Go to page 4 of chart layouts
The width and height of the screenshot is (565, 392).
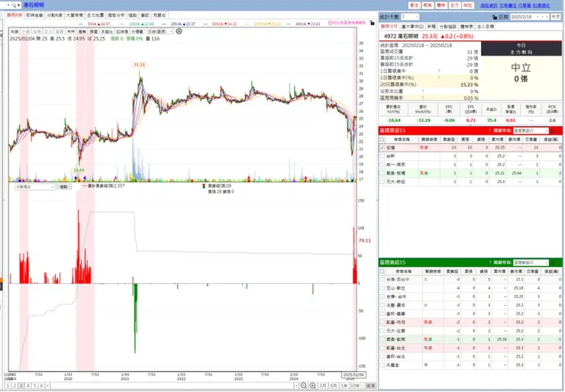tap(28, 386)
